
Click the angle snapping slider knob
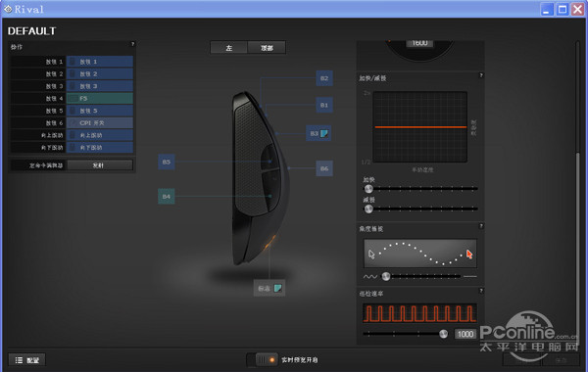tap(386, 276)
